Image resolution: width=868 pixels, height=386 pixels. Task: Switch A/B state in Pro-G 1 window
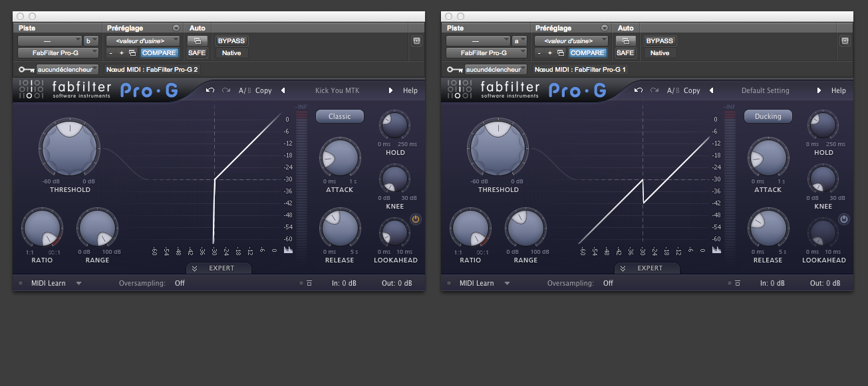point(673,90)
